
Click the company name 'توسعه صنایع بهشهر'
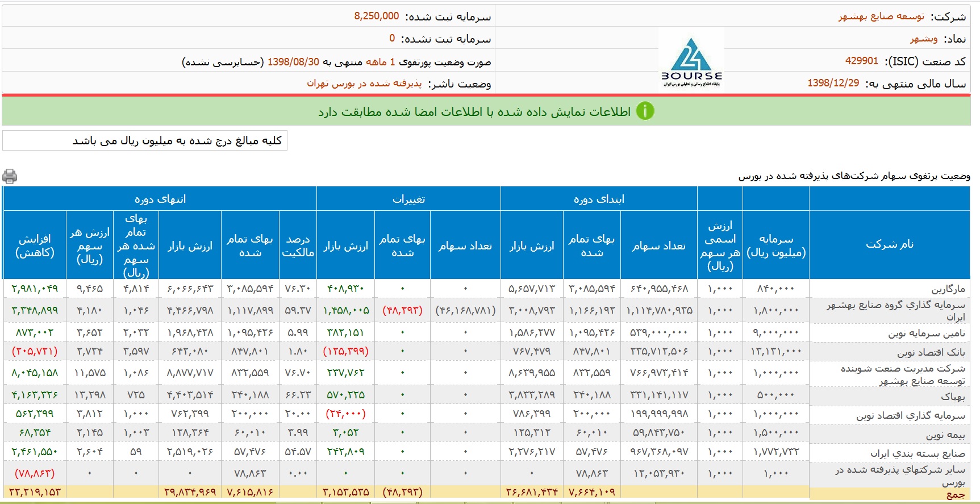tap(881, 16)
